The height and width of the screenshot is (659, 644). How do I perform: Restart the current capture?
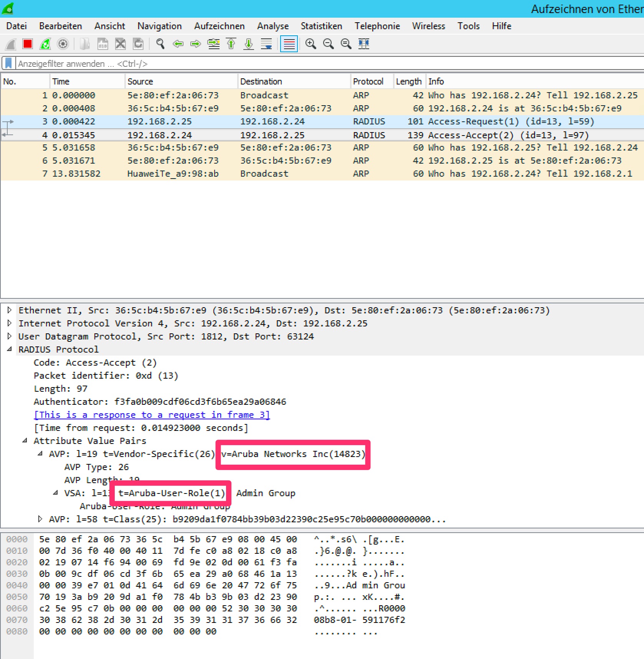coord(45,44)
